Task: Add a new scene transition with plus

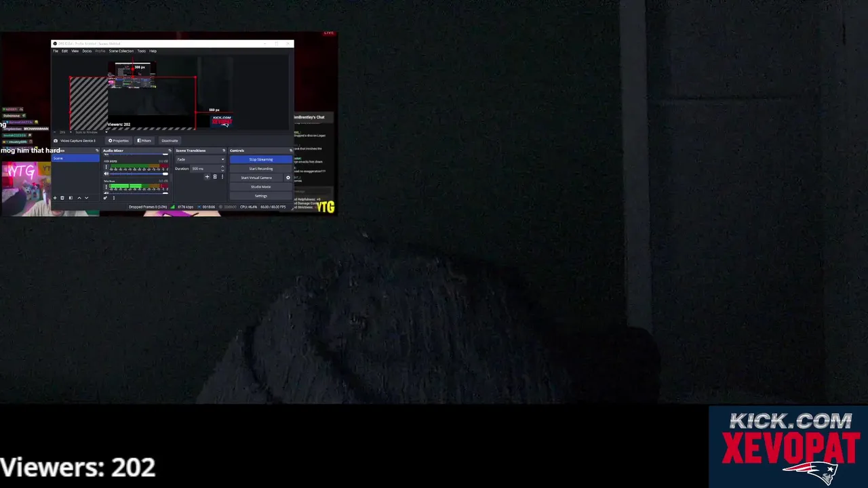Action: (x=207, y=177)
